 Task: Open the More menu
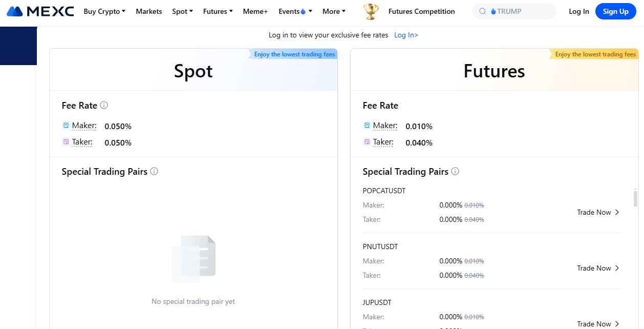[x=334, y=11]
